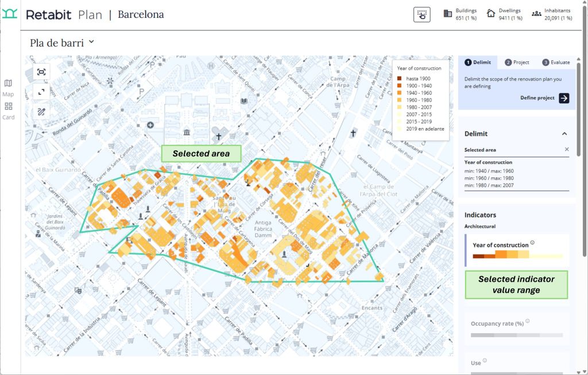Select the draw/edit pencil map tool
This screenshot has width=588, height=375.
41,111
